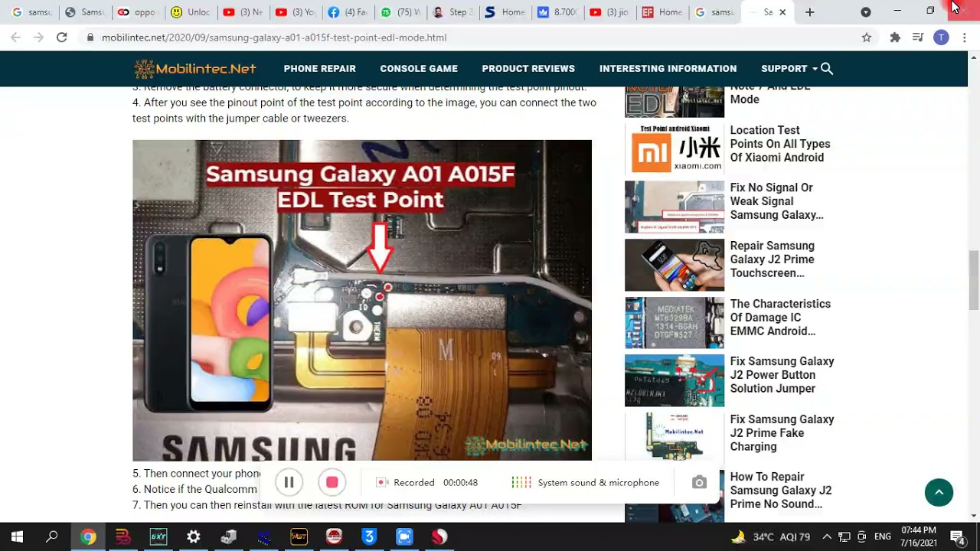The image size is (980, 551).
Task: Open the site search magnifier icon
Action: [827, 69]
